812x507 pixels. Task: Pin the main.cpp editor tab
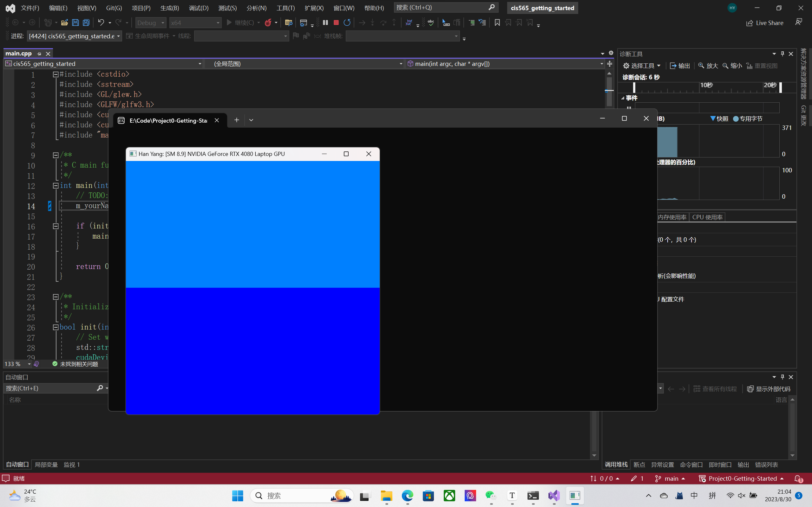39,54
